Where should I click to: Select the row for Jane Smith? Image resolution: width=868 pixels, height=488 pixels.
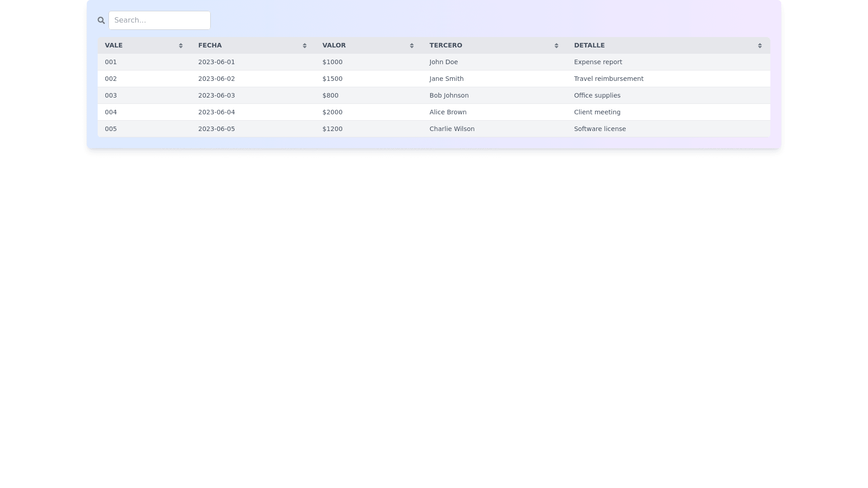click(x=446, y=79)
